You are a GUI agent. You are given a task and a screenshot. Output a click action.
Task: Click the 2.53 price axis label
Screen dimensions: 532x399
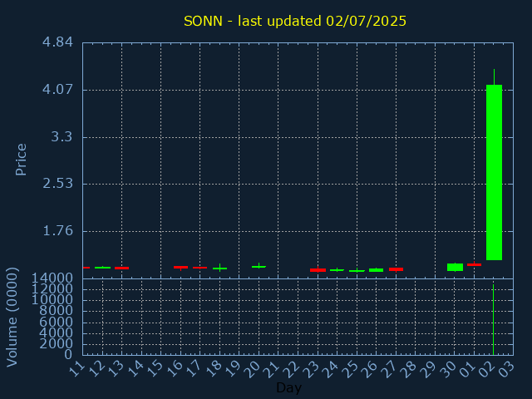pyautogui.click(x=57, y=184)
